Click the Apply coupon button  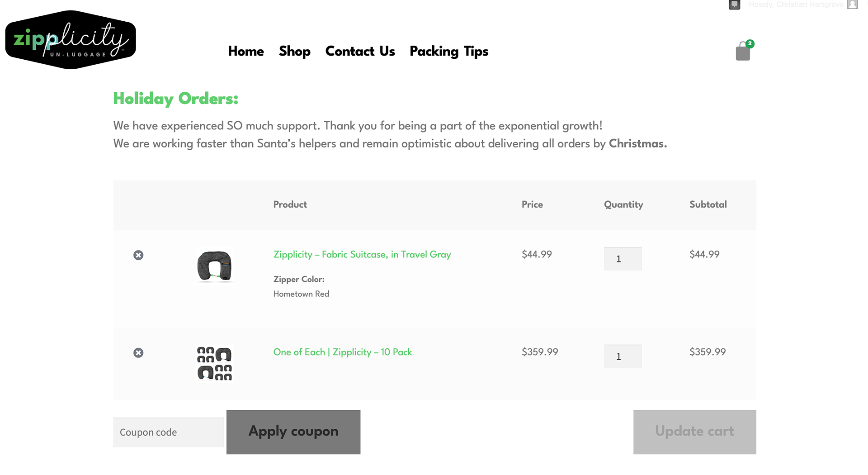click(x=293, y=432)
